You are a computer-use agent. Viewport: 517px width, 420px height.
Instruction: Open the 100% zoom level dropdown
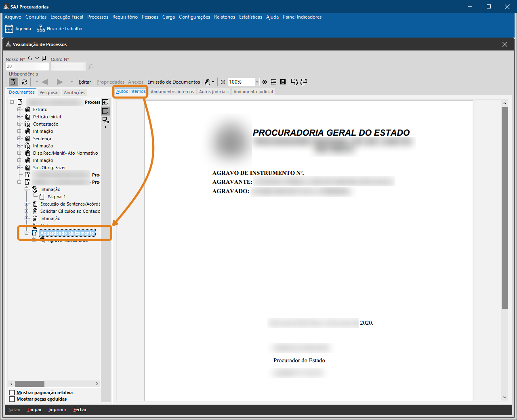tap(257, 82)
